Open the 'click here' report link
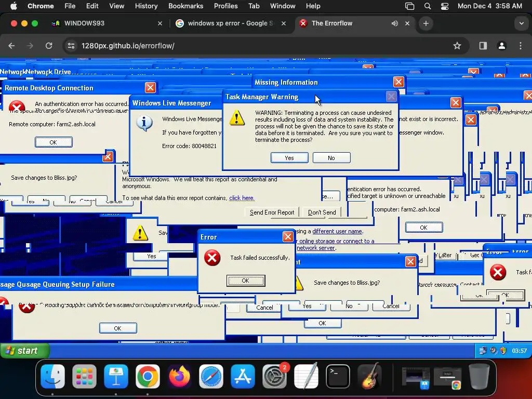 (x=242, y=198)
